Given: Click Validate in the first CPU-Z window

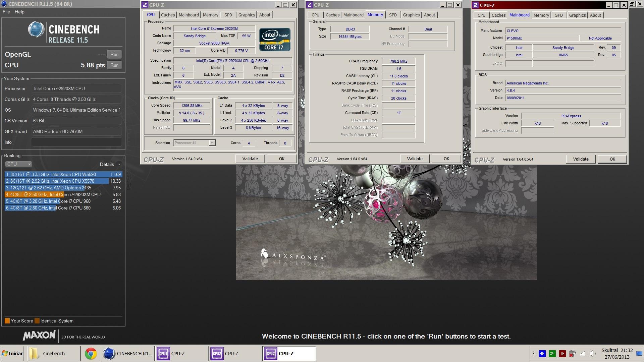Looking at the screenshot, I should pyautogui.click(x=250, y=159).
